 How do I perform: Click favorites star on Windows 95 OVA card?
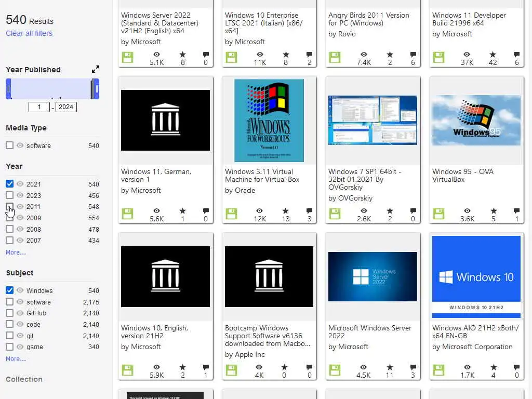pos(494,211)
